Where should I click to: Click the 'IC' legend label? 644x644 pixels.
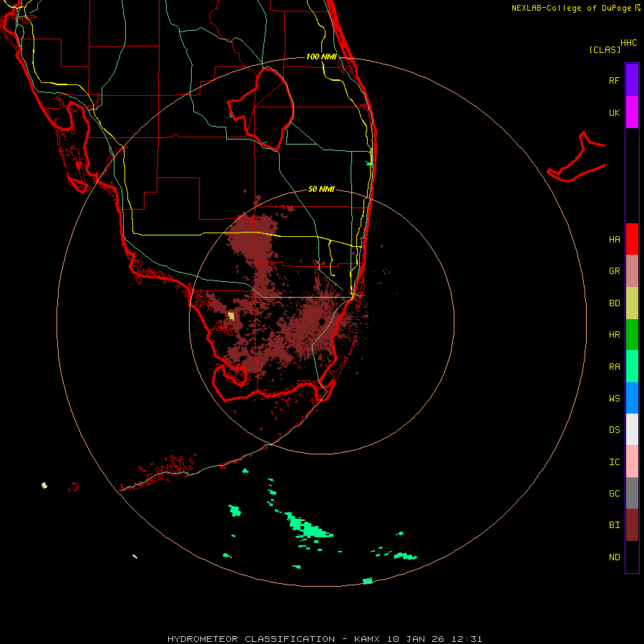[614, 462]
